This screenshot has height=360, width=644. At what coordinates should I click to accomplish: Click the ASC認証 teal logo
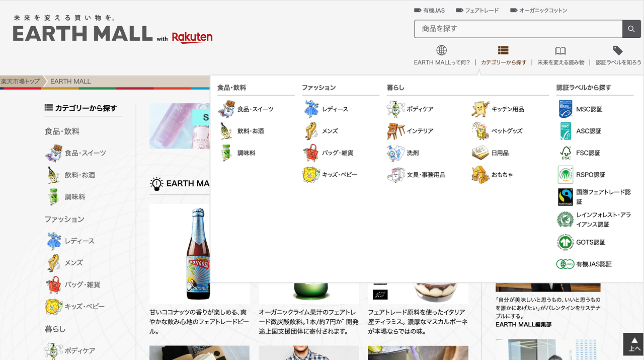coord(566,131)
